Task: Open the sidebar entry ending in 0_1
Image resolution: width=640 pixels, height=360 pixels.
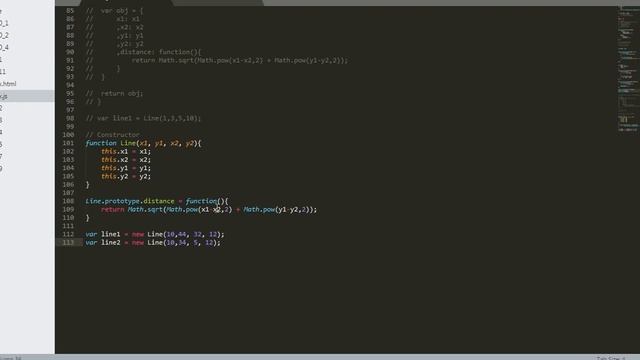Action: 4,23
